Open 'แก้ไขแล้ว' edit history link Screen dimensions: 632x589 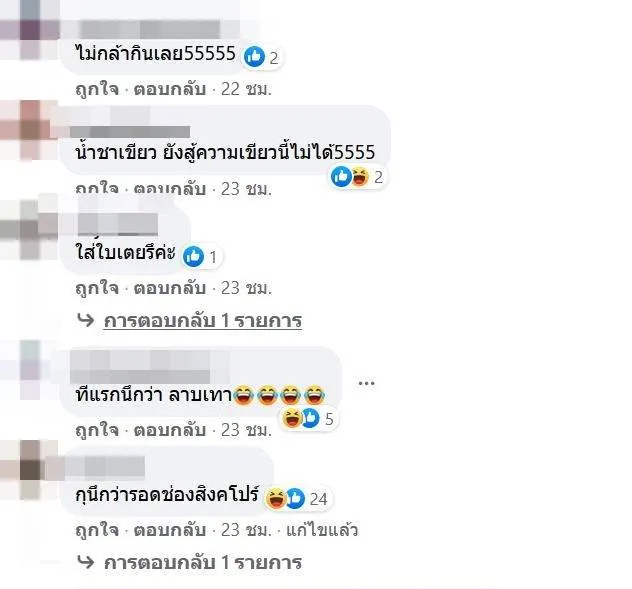tap(322, 530)
